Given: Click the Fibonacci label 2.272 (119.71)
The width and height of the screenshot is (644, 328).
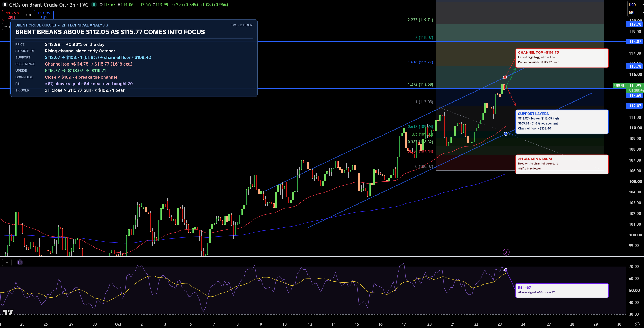Looking at the screenshot, I should [x=420, y=20].
